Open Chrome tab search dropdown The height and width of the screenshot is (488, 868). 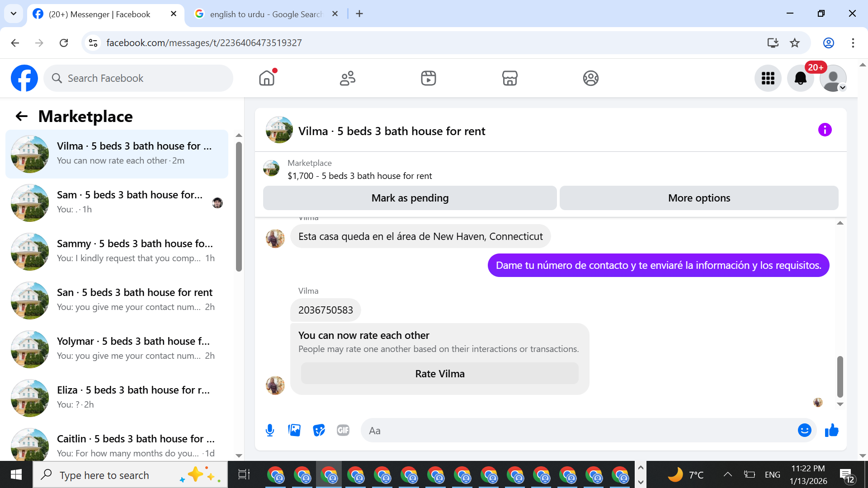pyautogui.click(x=14, y=14)
